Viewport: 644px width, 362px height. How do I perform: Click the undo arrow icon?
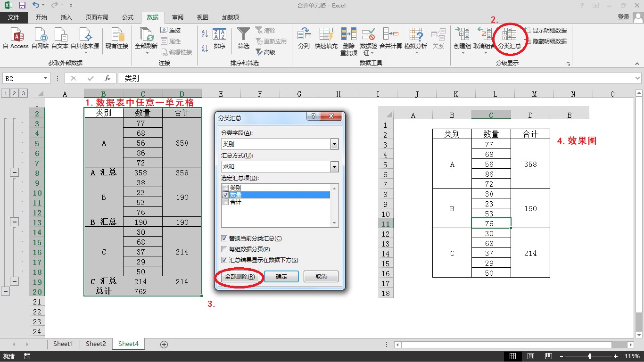point(36,6)
